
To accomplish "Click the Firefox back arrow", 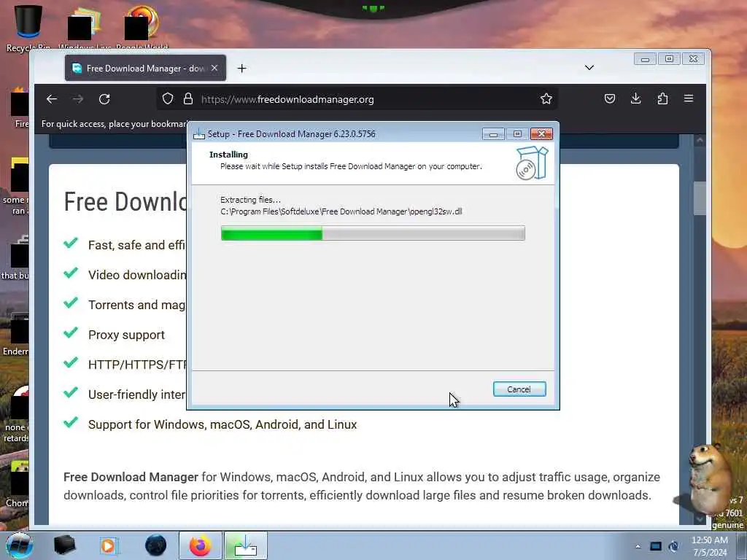I will pyautogui.click(x=52, y=99).
